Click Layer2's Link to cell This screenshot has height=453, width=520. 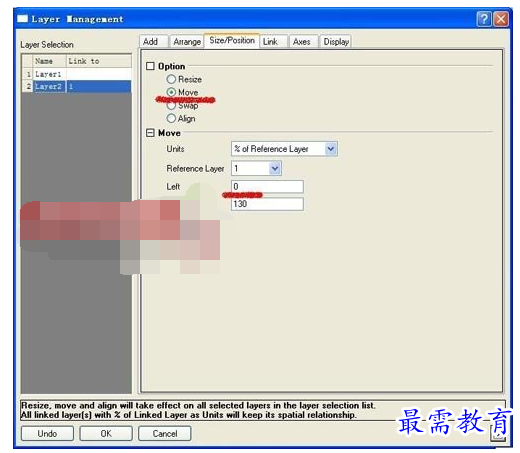(98, 87)
